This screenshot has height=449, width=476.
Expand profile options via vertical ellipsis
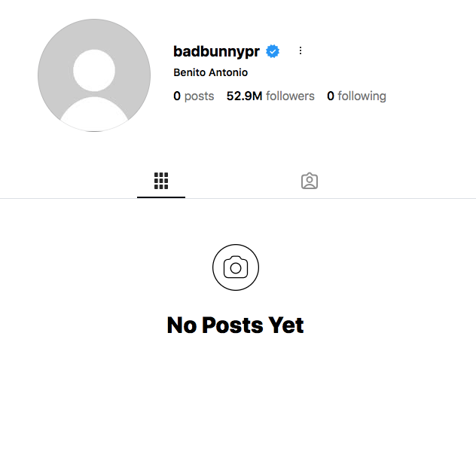coord(301,50)
